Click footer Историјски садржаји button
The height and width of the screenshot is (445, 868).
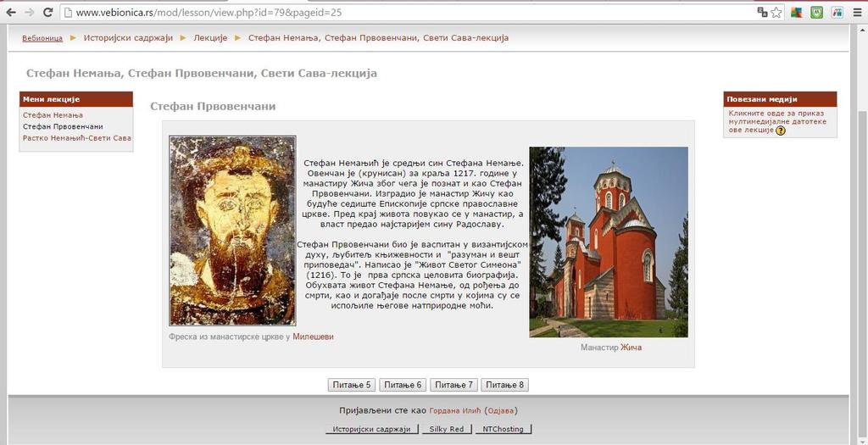pos(372,429)
